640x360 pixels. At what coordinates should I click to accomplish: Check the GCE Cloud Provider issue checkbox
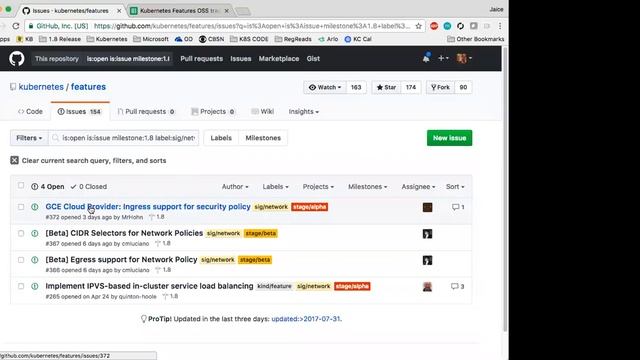pyautogui.click(x=21, y=207)
